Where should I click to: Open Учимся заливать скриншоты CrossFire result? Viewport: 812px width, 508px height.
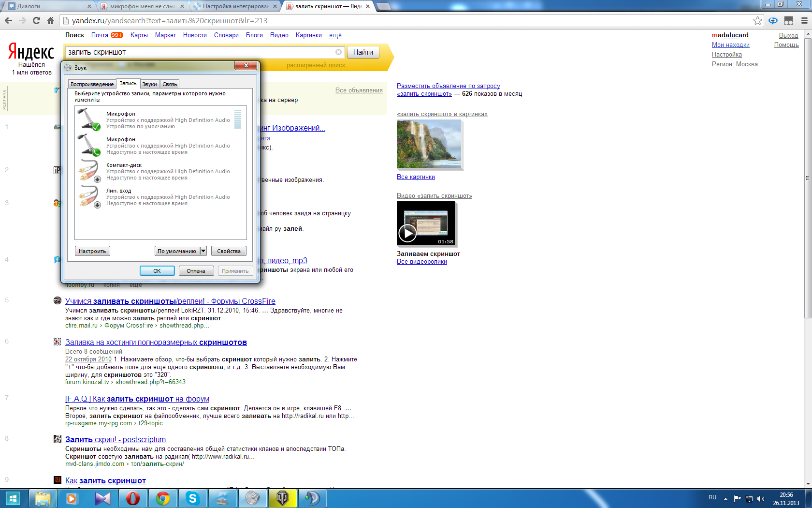(x=170, y=301)
